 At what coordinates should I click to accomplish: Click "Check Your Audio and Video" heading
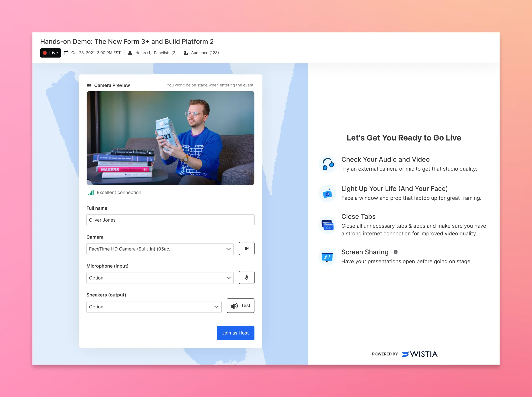point(385,160)
